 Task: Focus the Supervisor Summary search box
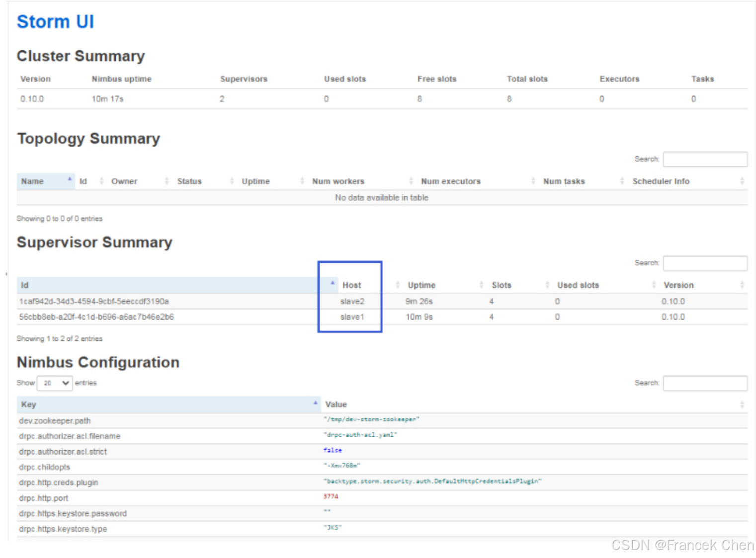(x=705, y=263)
